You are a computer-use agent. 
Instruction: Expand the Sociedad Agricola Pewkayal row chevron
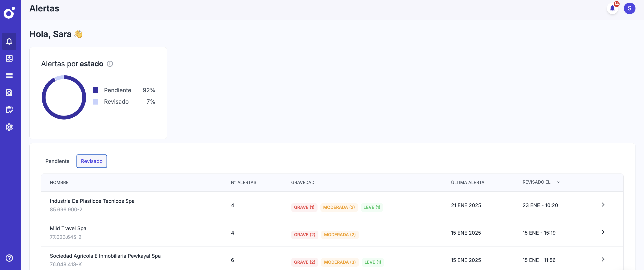click(603, 259)
